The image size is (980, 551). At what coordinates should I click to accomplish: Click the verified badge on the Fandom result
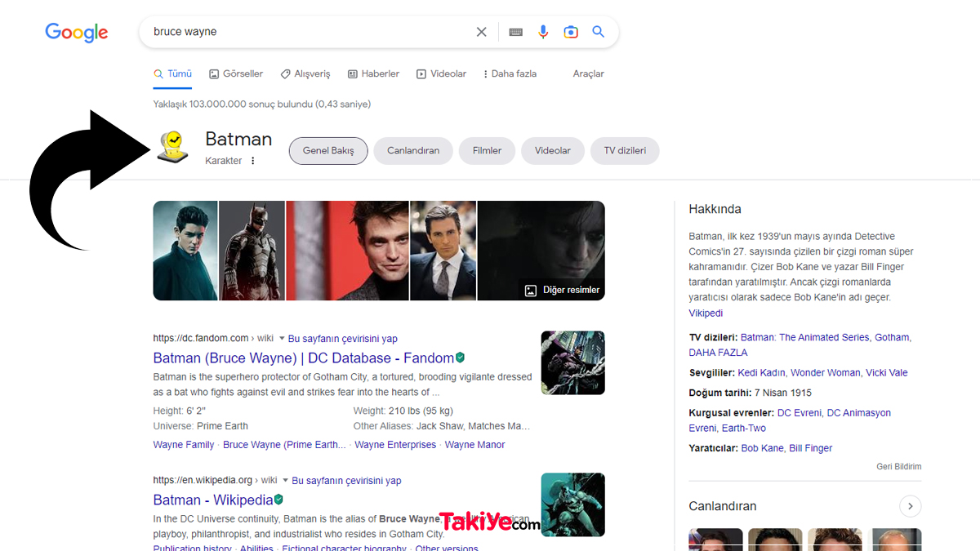(461, 358)
